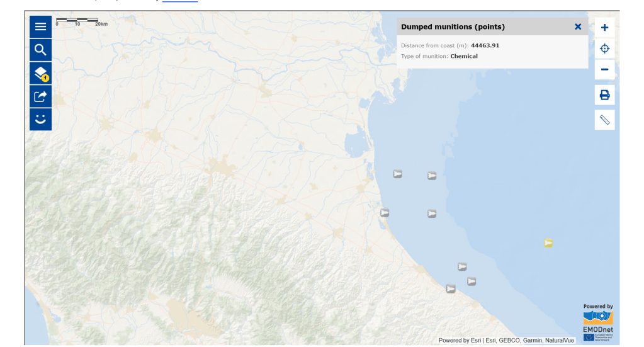Open the layers panel

pyautogui.click(x=40, y=73)
